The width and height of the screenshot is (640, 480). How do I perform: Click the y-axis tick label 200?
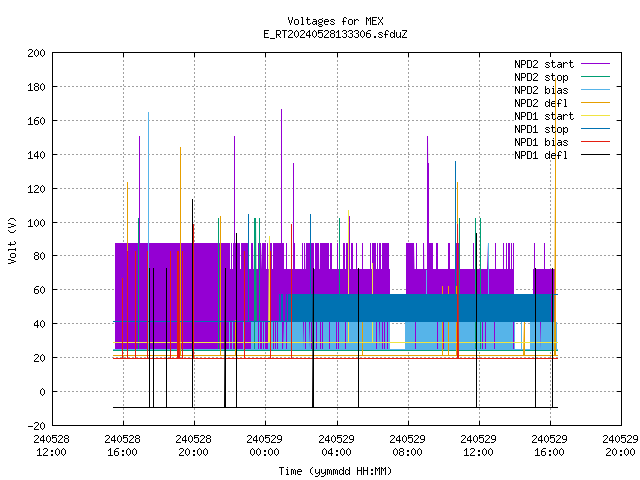(36, 53)
